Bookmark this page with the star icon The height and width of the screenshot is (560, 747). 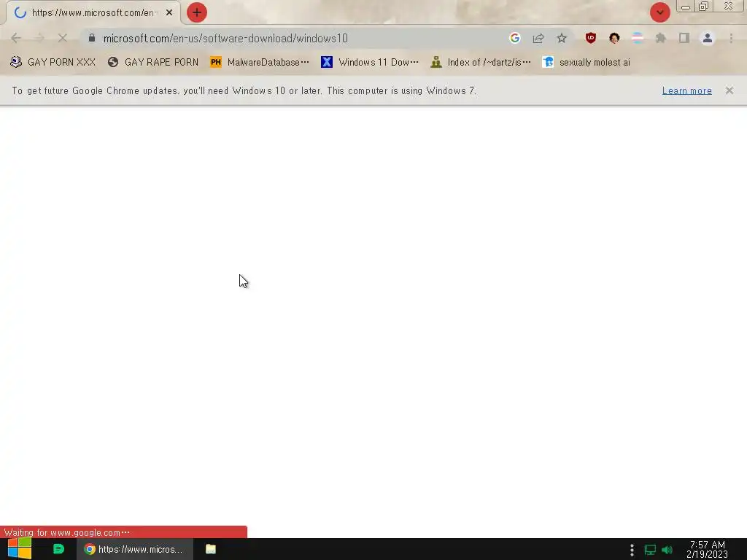pyautogui.click(x=562, y=38)
